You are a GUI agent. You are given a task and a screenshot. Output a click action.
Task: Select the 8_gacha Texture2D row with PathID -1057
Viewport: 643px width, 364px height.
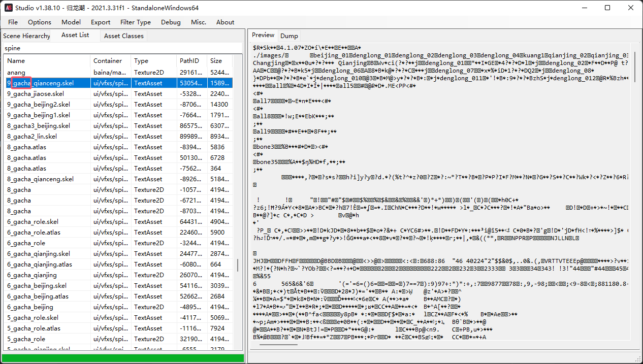tap(119, 189)
